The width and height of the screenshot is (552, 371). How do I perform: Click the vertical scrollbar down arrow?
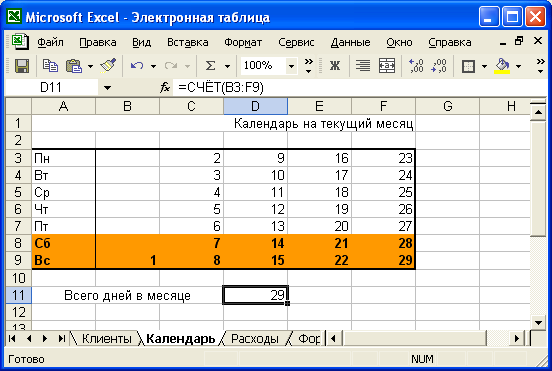tap(538, 322)
